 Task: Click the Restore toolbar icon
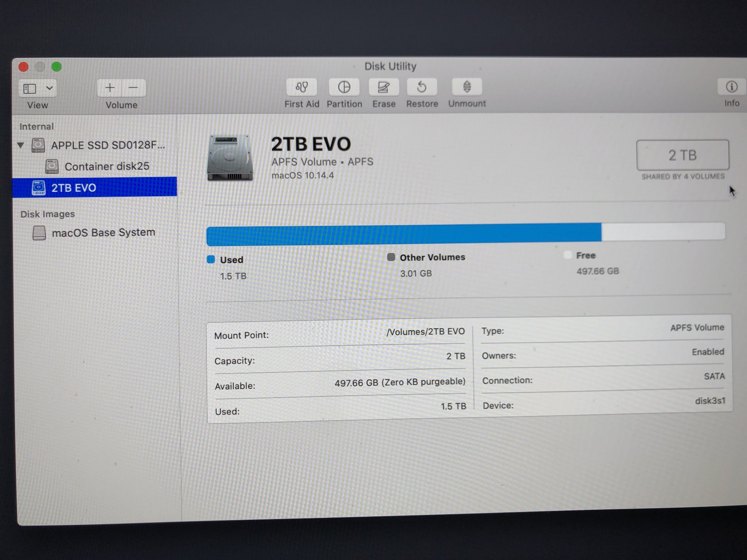(x=422, y=87)
